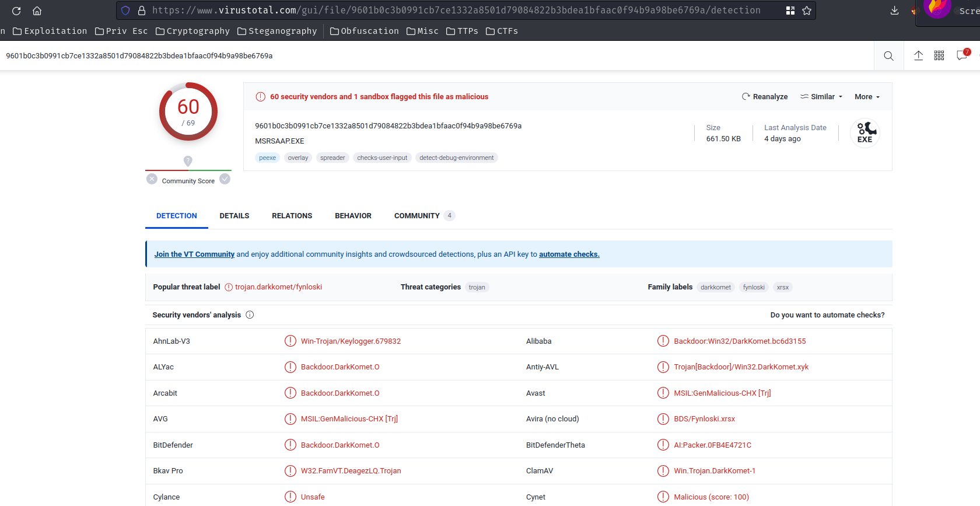Click the padlock site security icon
980x506 pixels.
141,11
